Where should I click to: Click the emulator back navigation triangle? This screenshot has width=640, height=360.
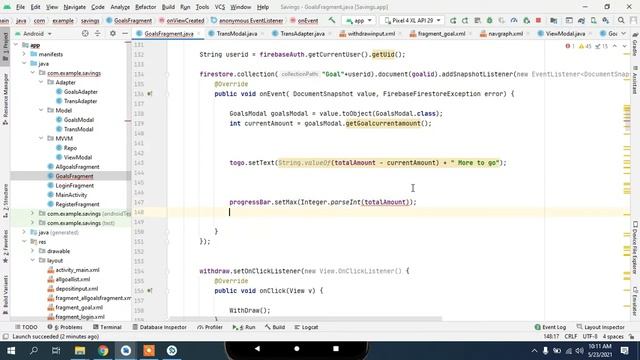[257, 349]
